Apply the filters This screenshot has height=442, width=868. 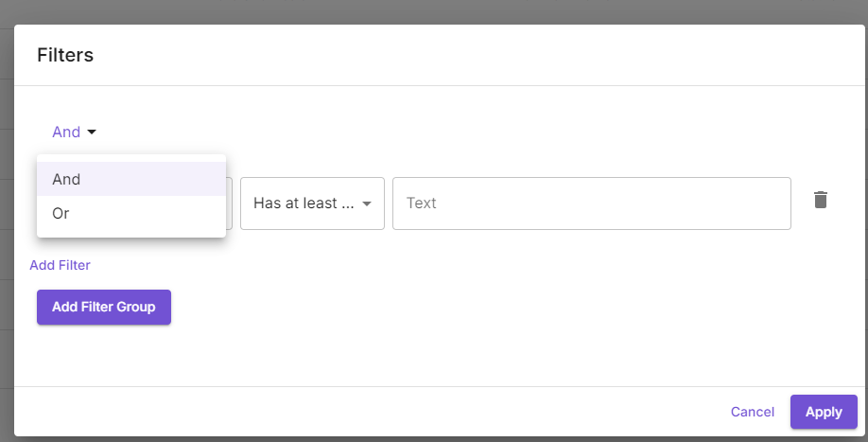(x=824, y=412)
